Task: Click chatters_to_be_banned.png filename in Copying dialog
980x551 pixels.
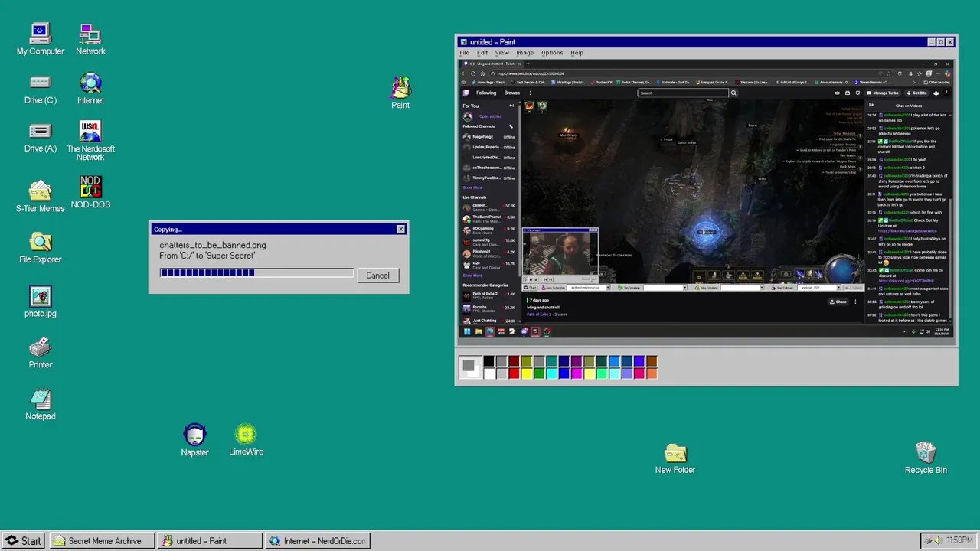Action: [x=213, y=245]
